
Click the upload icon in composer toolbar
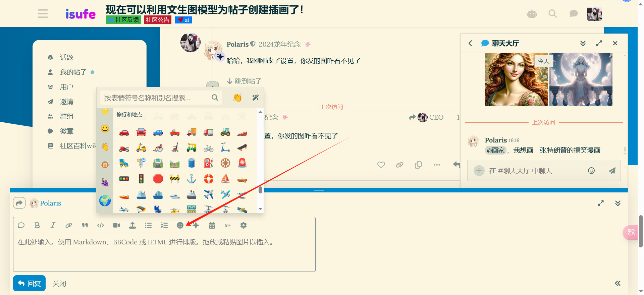(132, 225)
